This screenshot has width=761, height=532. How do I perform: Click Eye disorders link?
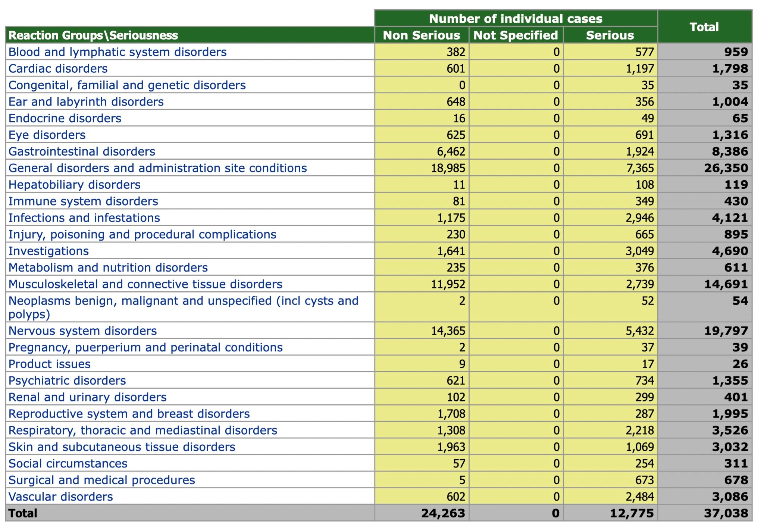[47, 135]
